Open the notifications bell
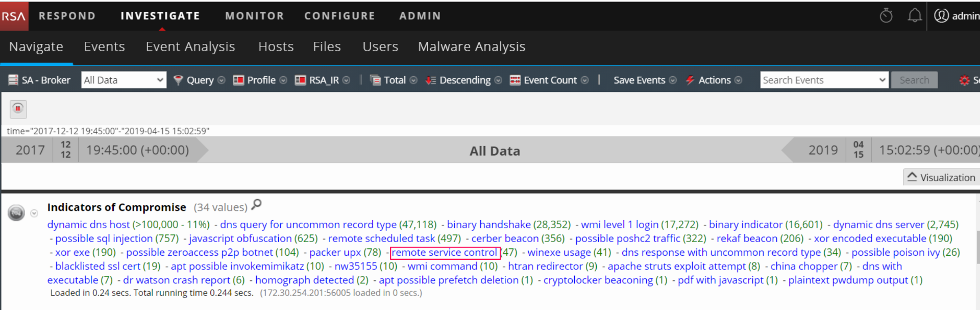Screen dimensions: 980x310 pos(914,16)
